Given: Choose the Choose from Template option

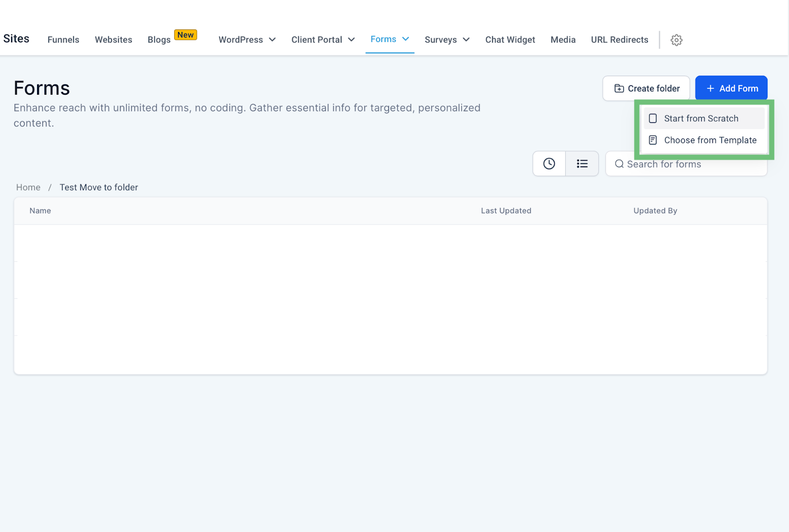Looking at the screenshot, I should [x=704, y=140].
